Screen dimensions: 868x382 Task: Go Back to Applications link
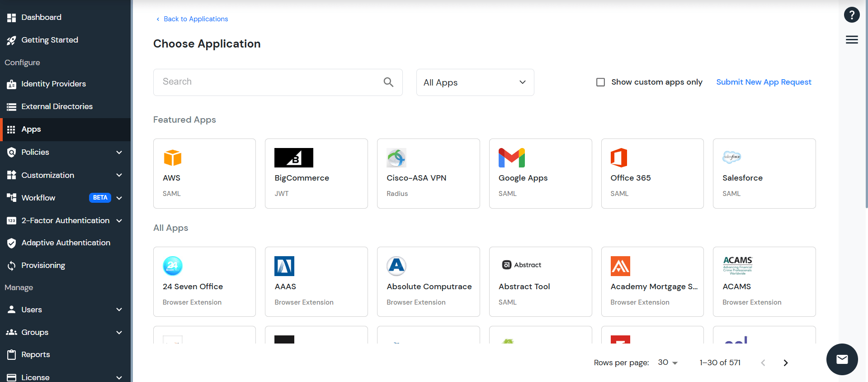[x=192, y=19]
